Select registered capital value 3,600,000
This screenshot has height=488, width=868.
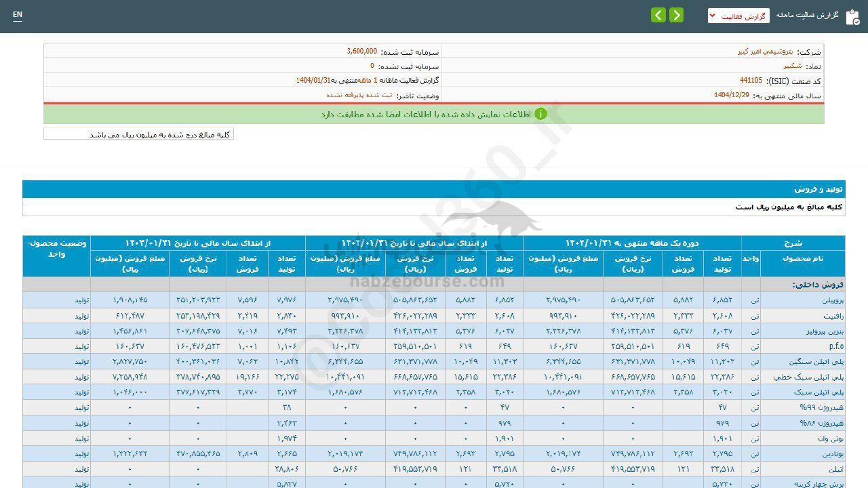[362, 52]
